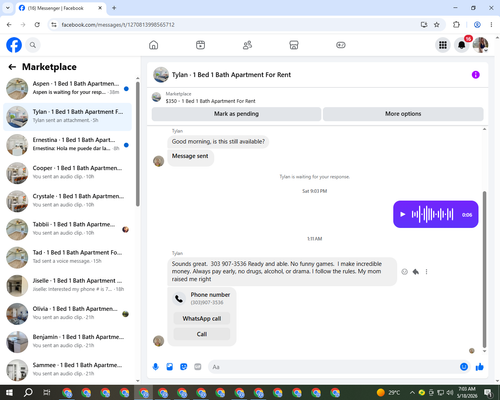Click conversation vertical scrollbar
Image resolution: width=500 pixels, height=400 pixels.
coord(484,269)
